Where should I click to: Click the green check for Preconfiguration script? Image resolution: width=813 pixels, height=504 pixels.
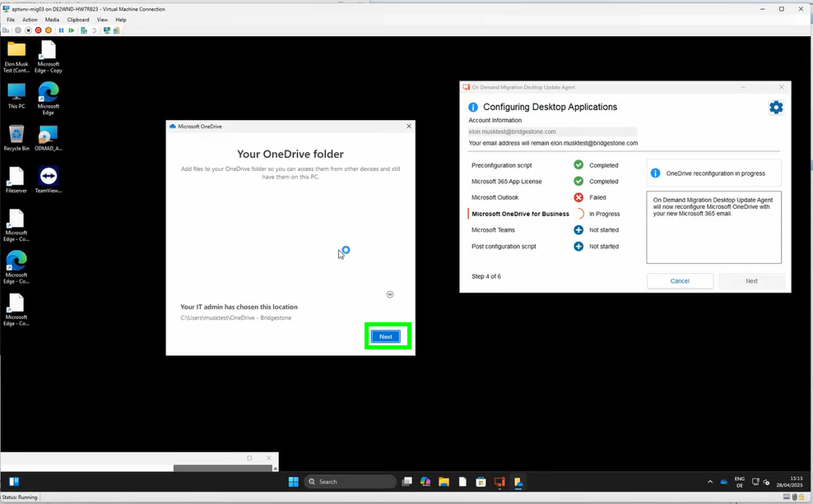click(578, 165)
